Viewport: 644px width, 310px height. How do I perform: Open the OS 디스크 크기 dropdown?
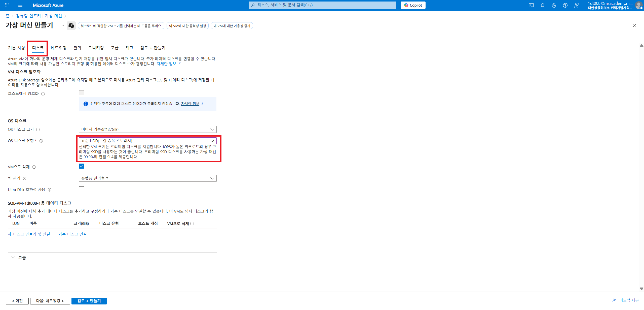[147, 129]
